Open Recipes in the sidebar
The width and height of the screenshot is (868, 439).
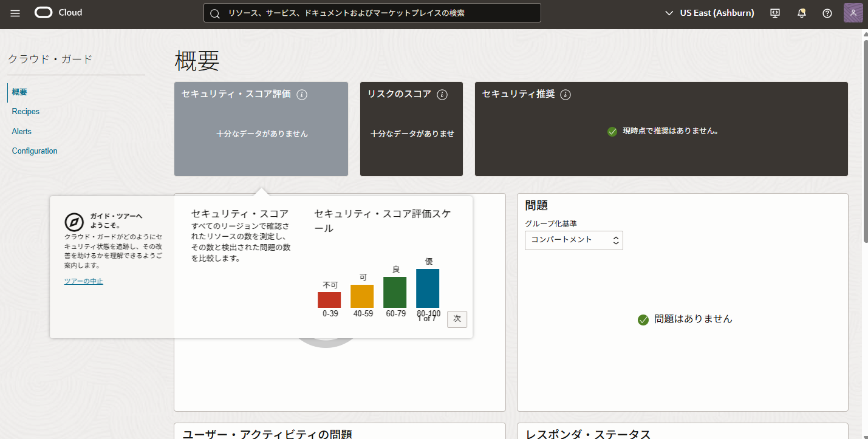tap(26, 112)
